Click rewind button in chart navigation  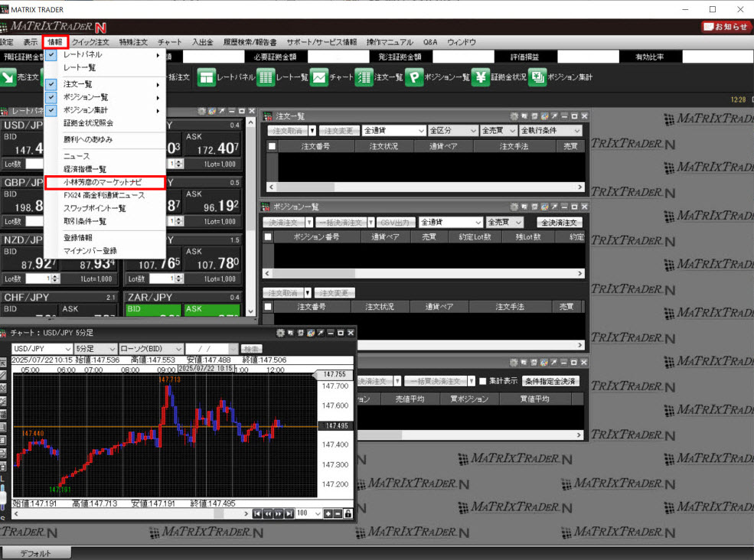point(268,514)
